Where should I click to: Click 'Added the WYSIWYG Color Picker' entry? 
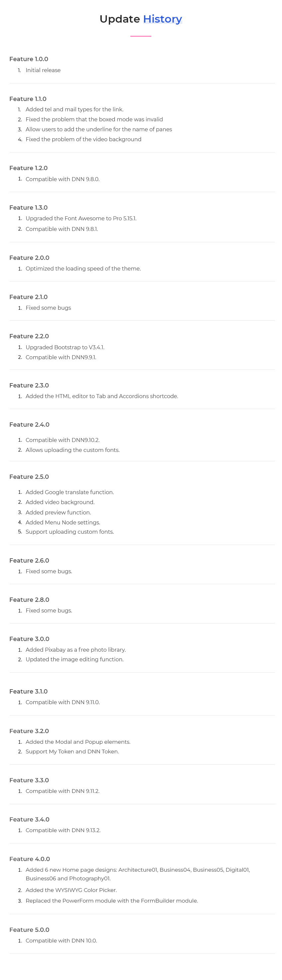[71, 890]
